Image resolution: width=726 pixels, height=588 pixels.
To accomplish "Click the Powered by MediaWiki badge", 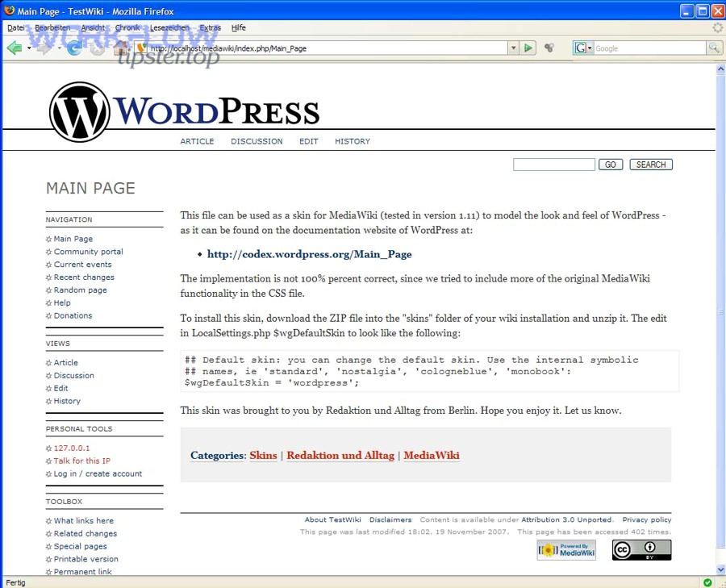I will click(x=566, y=550).
